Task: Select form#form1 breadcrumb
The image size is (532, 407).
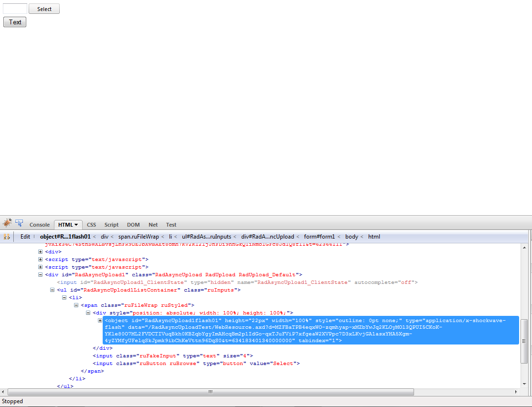Action: tap(319, 237)
